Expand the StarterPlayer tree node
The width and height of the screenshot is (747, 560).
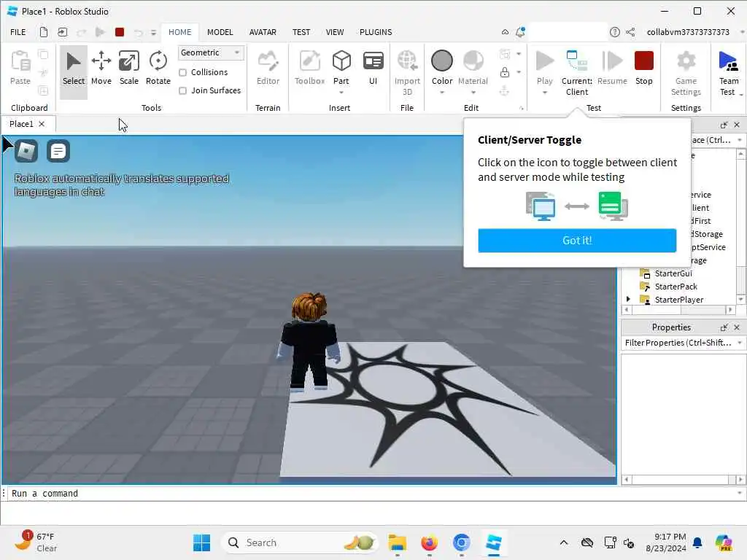point(628,299)
